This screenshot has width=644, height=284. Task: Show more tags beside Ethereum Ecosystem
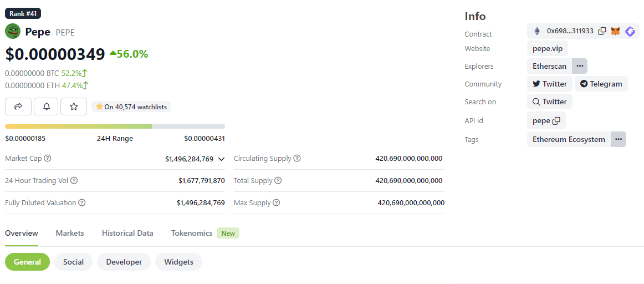tap(619, 139)
